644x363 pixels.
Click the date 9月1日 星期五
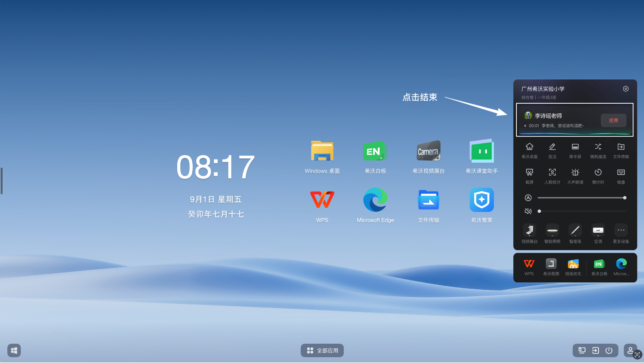(215, 199)
